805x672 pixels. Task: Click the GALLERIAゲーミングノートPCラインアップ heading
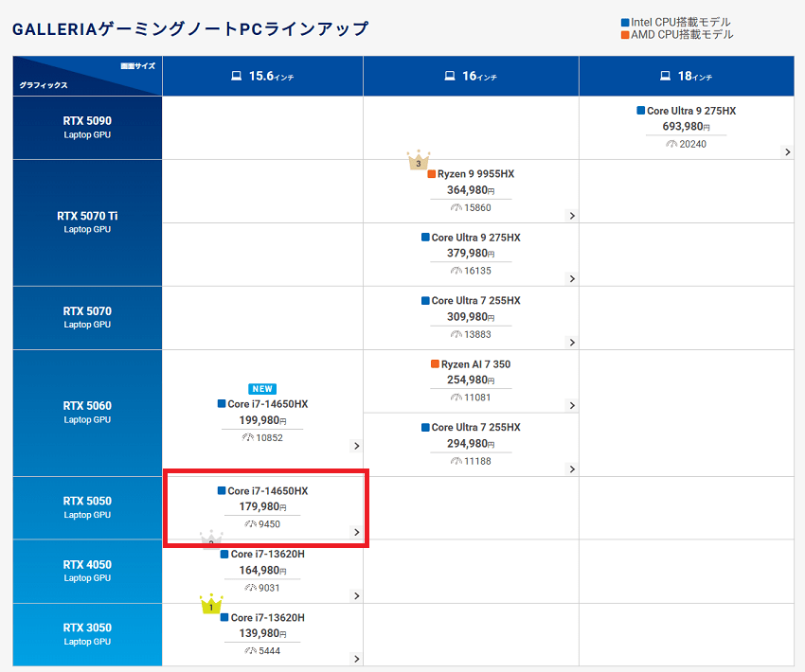(x=190, y=29)
